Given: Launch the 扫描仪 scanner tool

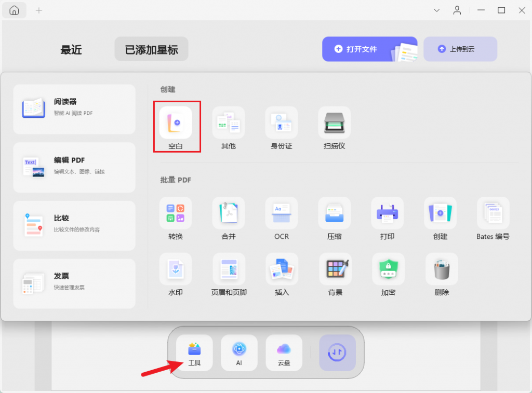Looking at the screenshot, I should pos(335,123).
